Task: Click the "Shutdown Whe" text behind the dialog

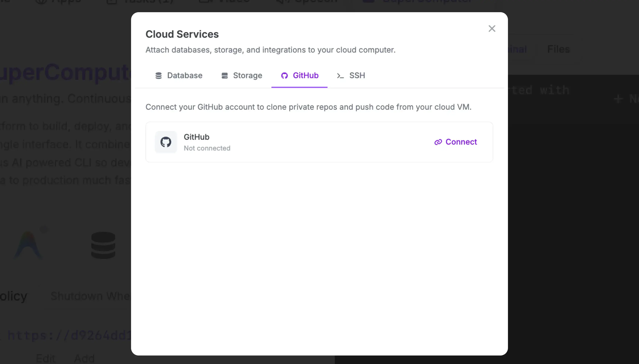Action: pos(91,296)
